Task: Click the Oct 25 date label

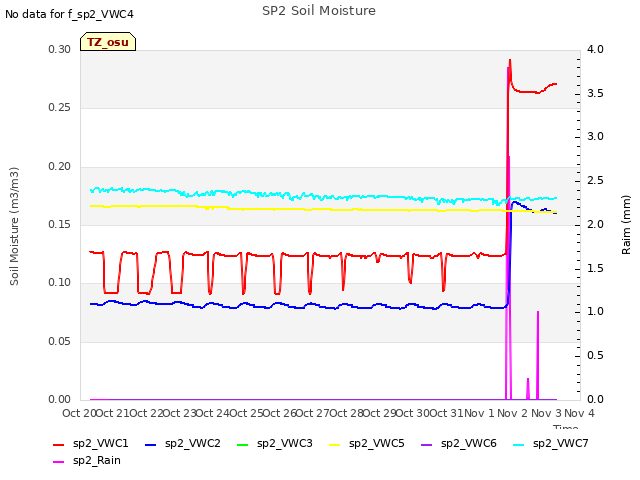Action: [246, 413]
